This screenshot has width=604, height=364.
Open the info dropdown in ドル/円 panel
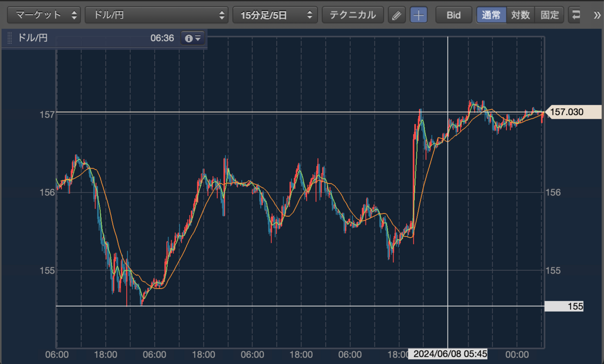tap(193, 38)
